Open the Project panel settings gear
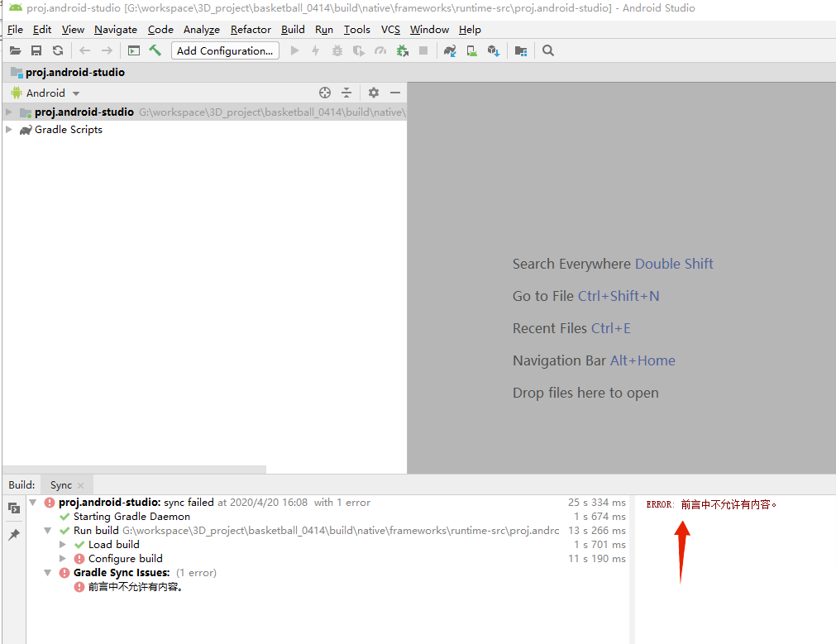 tap(374, 93)
